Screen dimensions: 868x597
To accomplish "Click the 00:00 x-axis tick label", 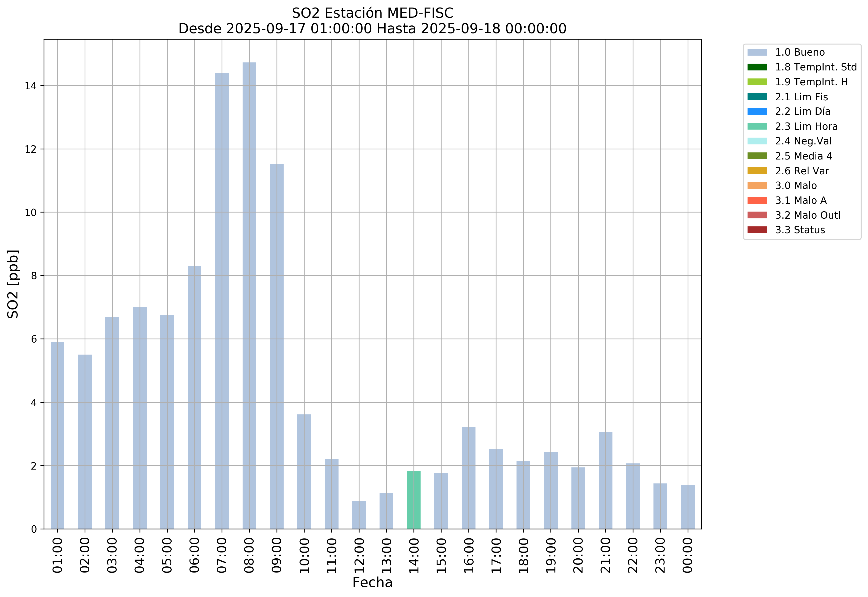I will (x=688, y=555).
